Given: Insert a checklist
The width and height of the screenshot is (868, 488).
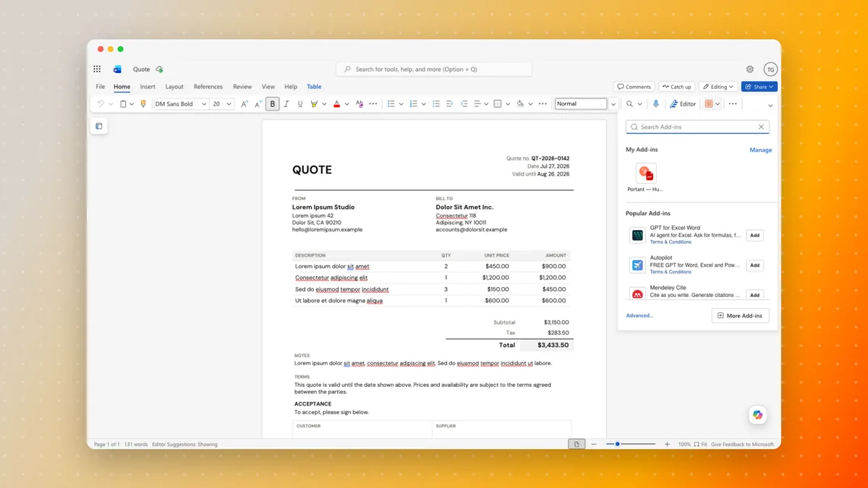Looking at the screenshot, I should pyautogui.click(x=436, y=104).
